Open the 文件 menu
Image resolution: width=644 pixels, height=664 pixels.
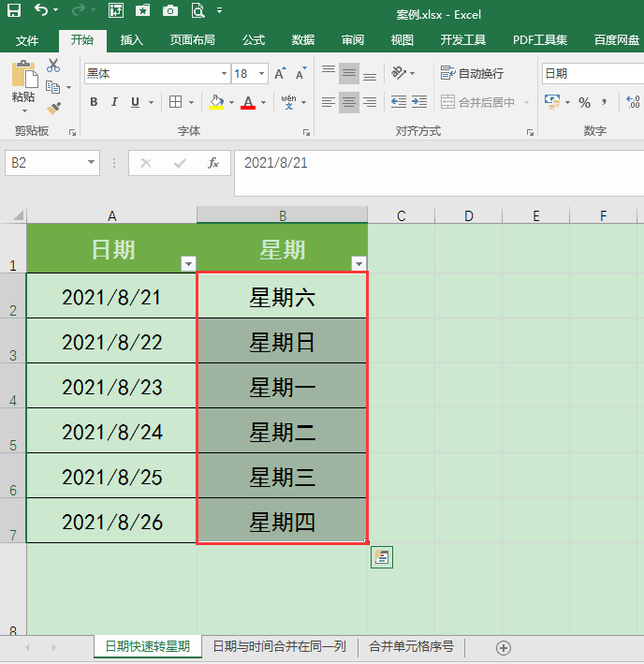pyautogui.click(x=27, y=40)
